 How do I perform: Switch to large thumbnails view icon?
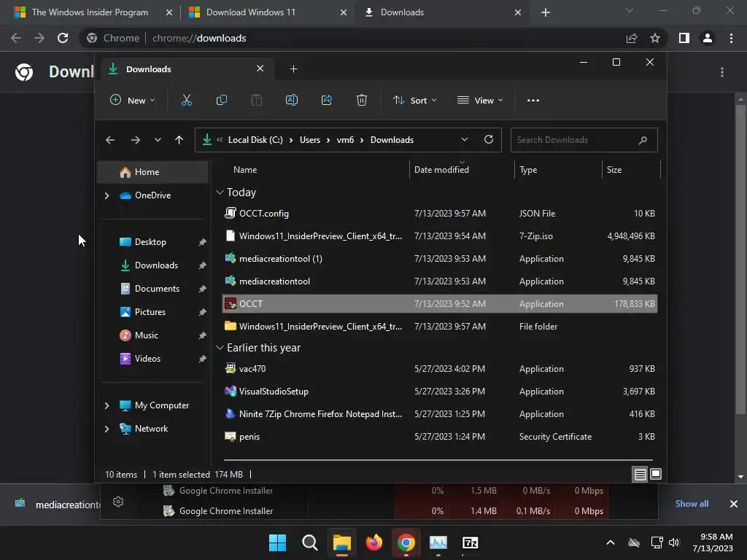(x=656, y=474)
